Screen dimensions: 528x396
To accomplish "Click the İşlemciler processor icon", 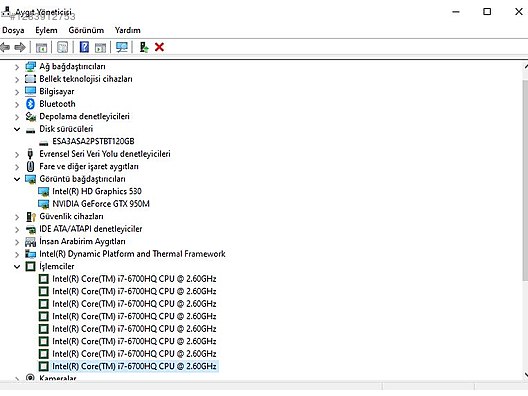I will pyautogui.click(x=30, y=267).
